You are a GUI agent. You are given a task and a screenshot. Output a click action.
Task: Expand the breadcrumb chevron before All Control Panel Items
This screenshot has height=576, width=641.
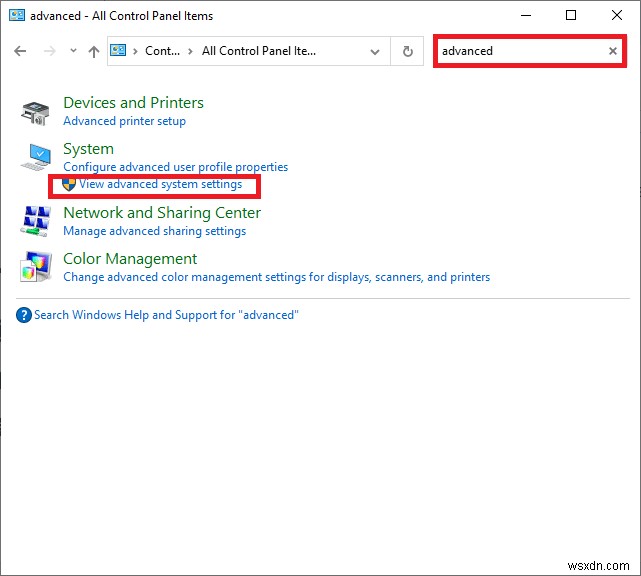coord(190,51)
